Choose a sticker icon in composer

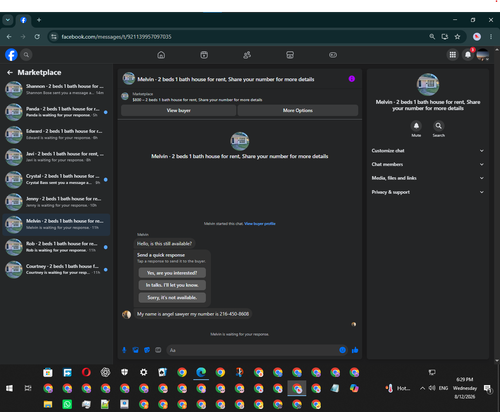point(147,350)
